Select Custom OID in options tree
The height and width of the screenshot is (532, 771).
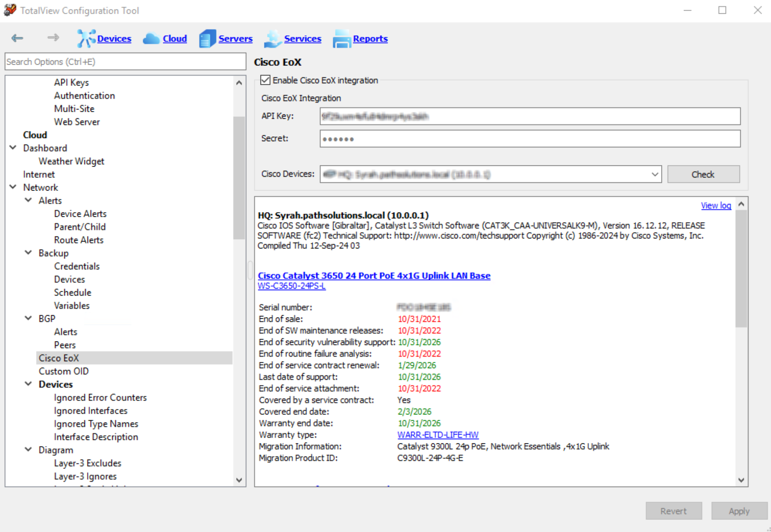63,371
